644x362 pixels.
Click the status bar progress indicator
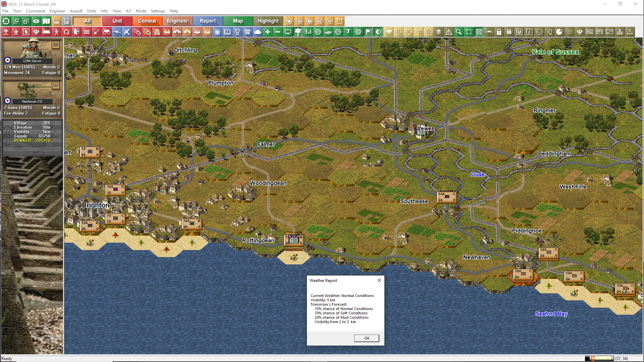point(599,359)
